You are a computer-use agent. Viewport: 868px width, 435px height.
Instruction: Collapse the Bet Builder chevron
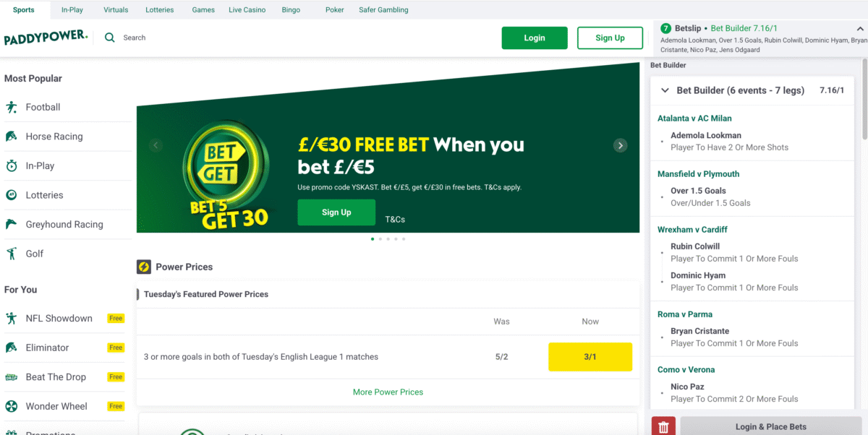(665, 90)
